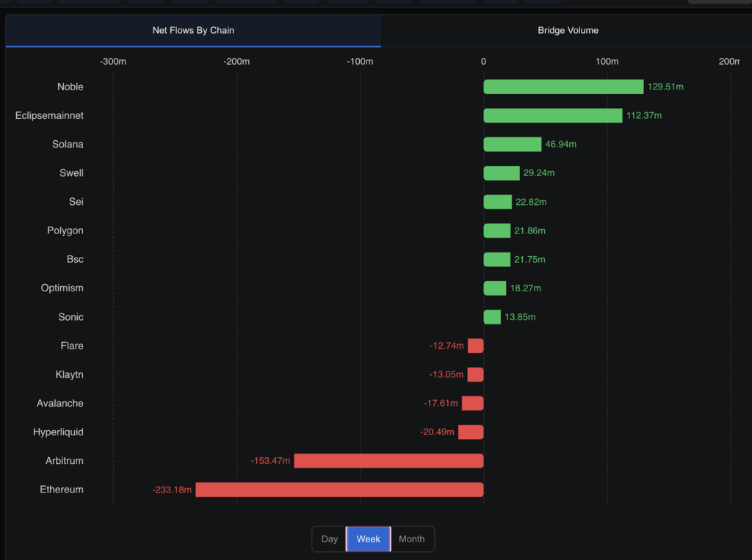752x560 pixels.
Task: Click the red Hyperliquid outflow bar
Action: pos(471,432)
